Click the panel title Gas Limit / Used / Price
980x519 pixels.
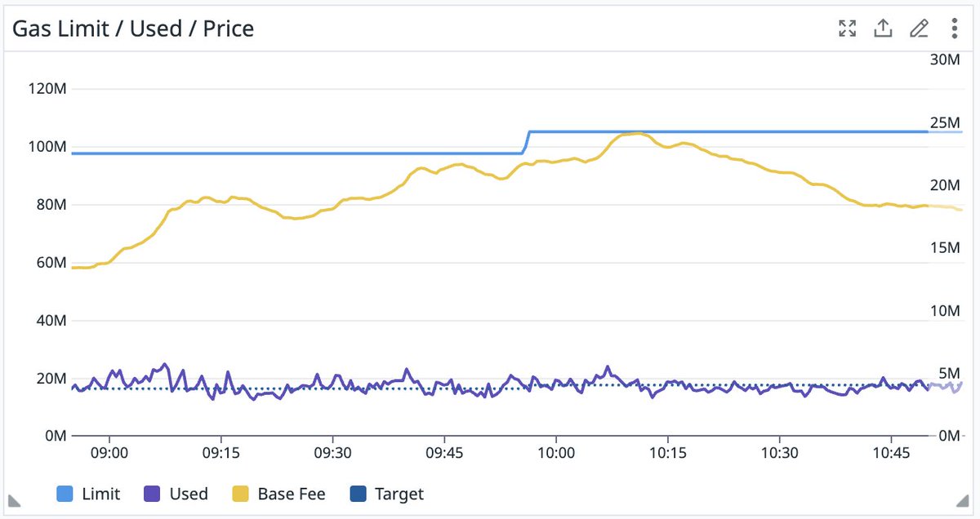click(x=132, y=29)
